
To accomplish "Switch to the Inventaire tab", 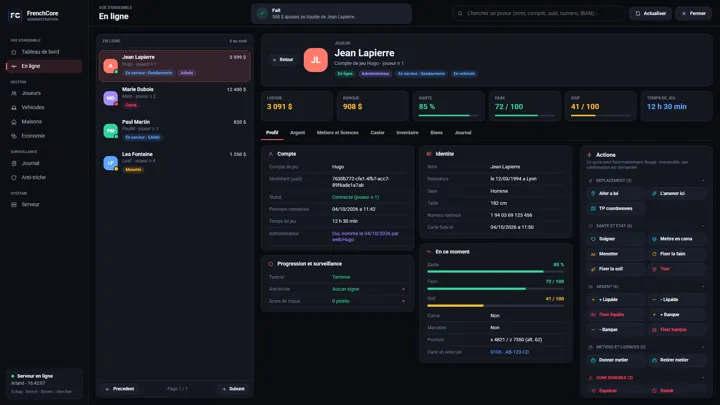I will 407,133.
